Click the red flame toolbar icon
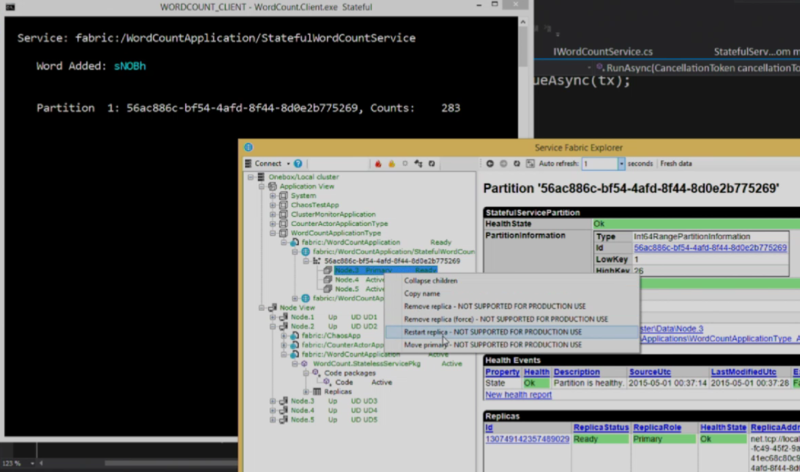 [378, 163]
